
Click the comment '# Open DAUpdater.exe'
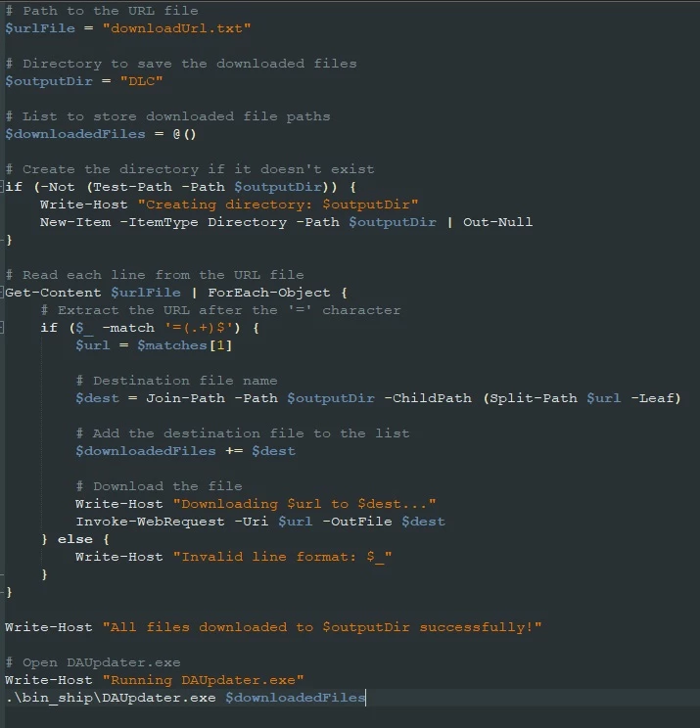[x=93, y=663]
